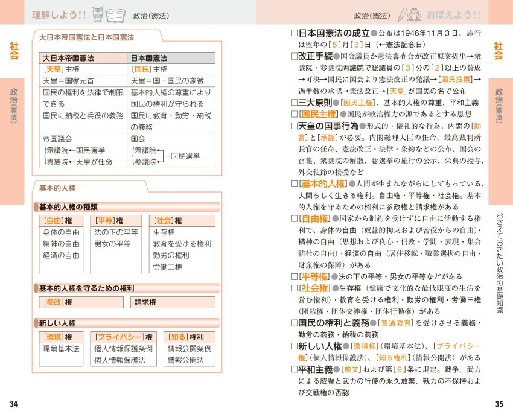
Task: Tick the checkbox beside 三大原則
Action: tap(294, 103)
